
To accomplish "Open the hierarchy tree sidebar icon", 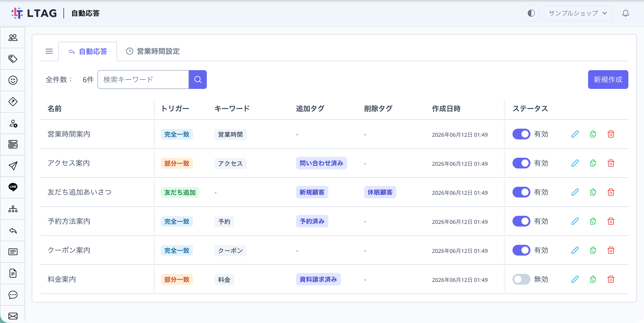I will (13, 209).
